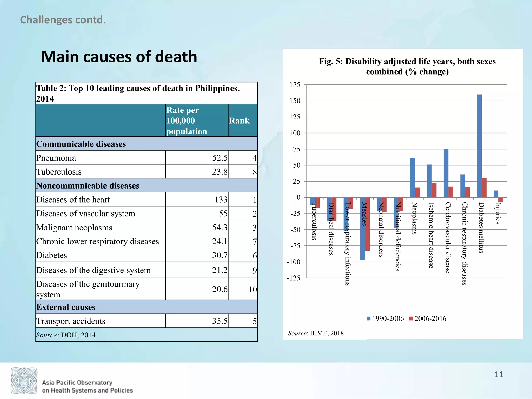Screen dimensions: 532x399
Task: Click the red 2006-2016 legend swatch
Action: click(411, 318)
